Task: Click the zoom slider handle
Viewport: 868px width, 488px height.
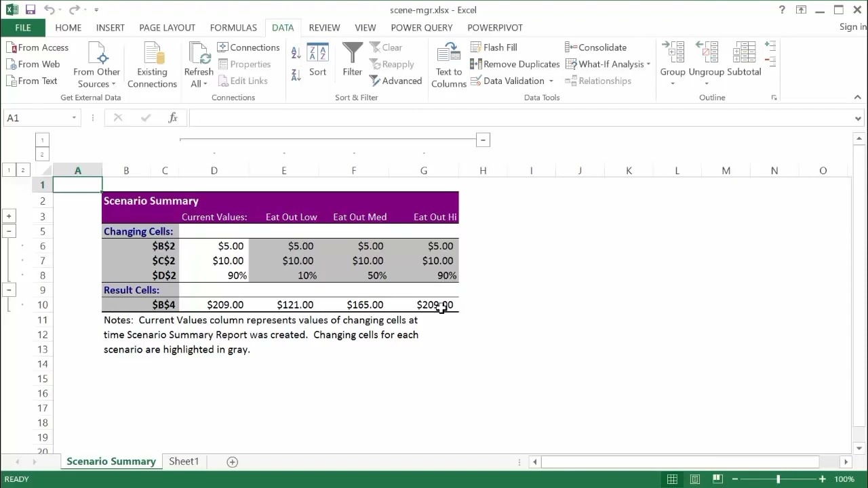Action: tap(778, 479)
